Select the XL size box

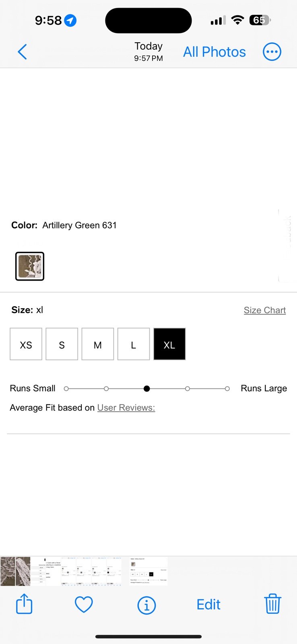[x=169, y=344]
